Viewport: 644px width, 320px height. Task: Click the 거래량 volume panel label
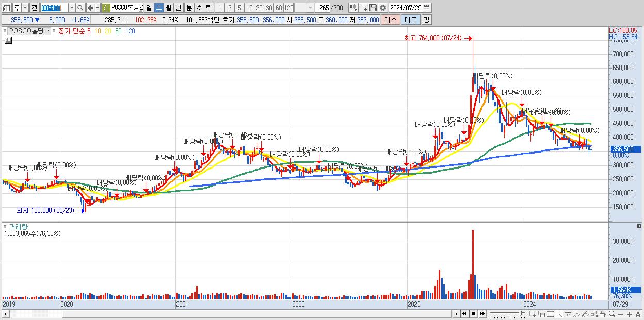pos(18,226)
